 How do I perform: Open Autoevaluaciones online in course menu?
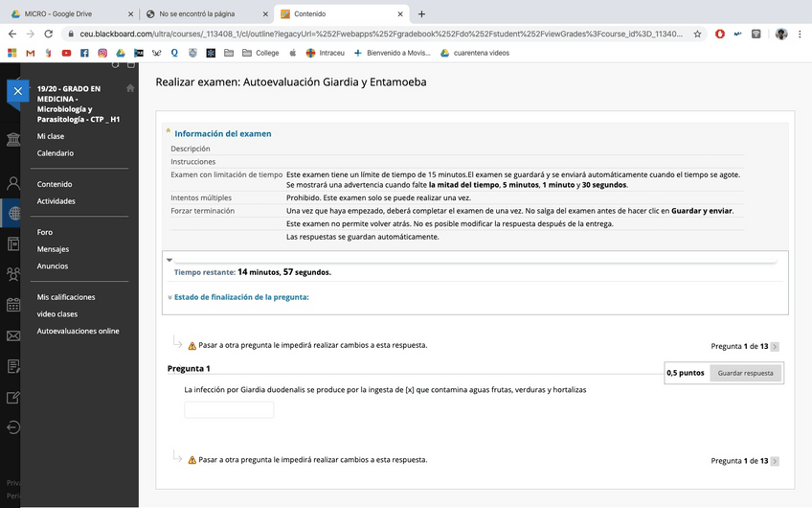click(78, 331)
